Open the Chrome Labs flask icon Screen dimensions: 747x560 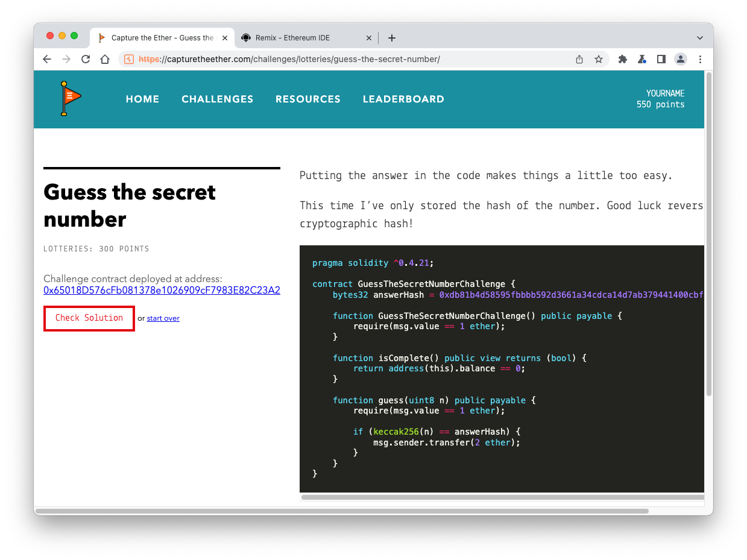pos(642,59)
